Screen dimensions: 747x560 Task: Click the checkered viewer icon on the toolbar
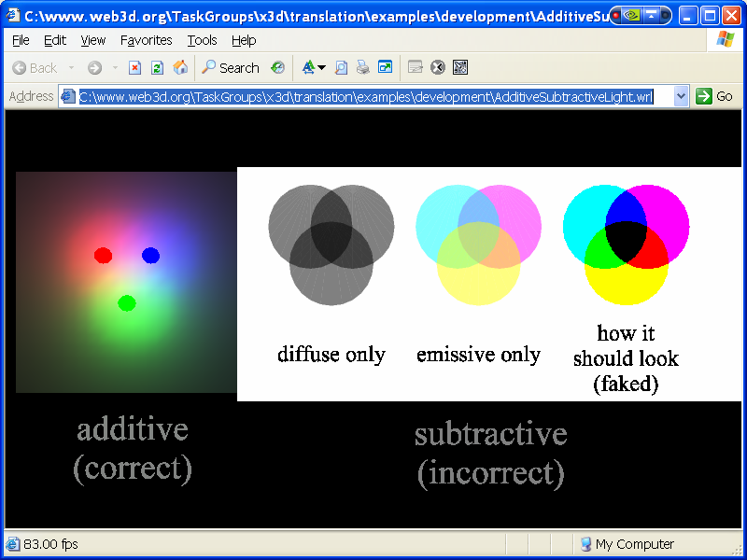(459, 67)
